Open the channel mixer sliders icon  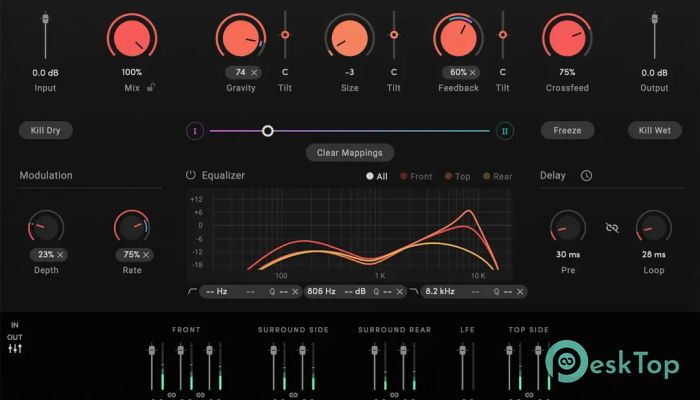(x=15, y=349)
